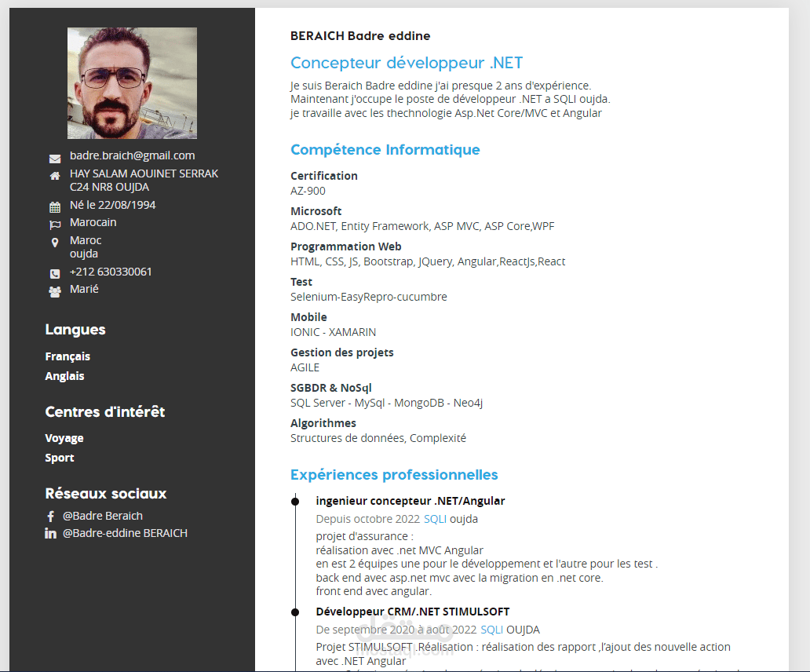Screen dimensions: 810x672
Task: Click the Compétence Informatique heading
Action: [x=385, y=150]
